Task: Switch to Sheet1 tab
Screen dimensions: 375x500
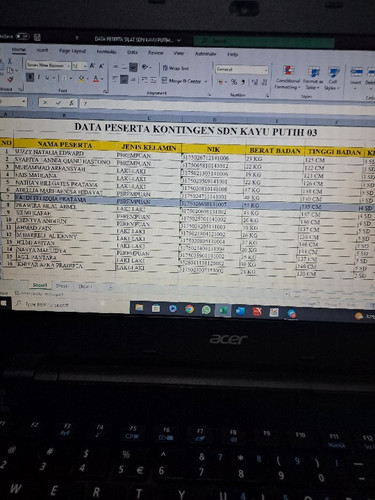Action: coord(40,285)
